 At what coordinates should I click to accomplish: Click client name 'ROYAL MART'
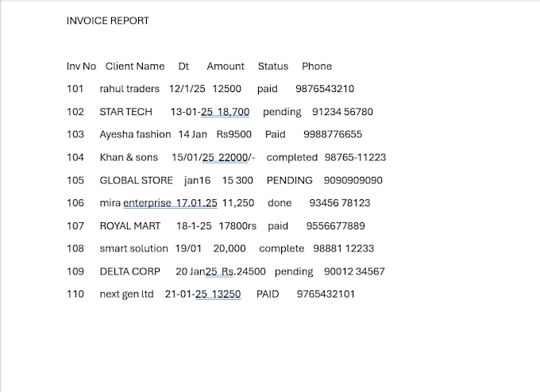[x=130, y=226]
